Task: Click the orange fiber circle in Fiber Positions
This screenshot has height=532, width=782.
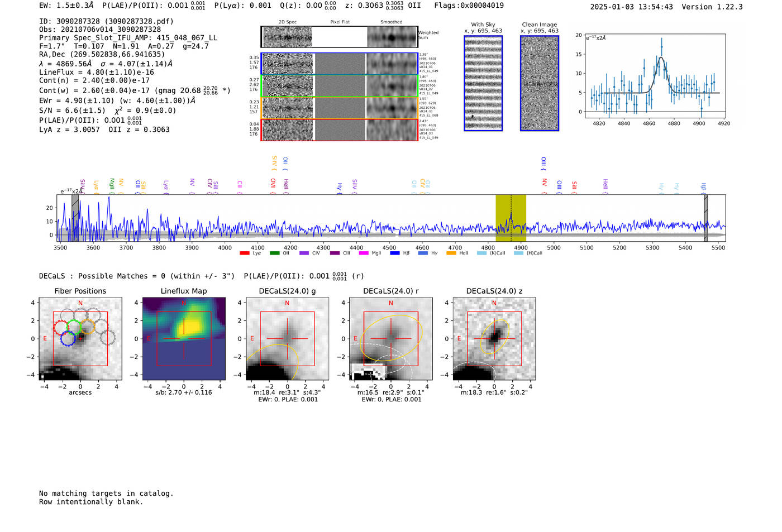Action: [87, 327]
